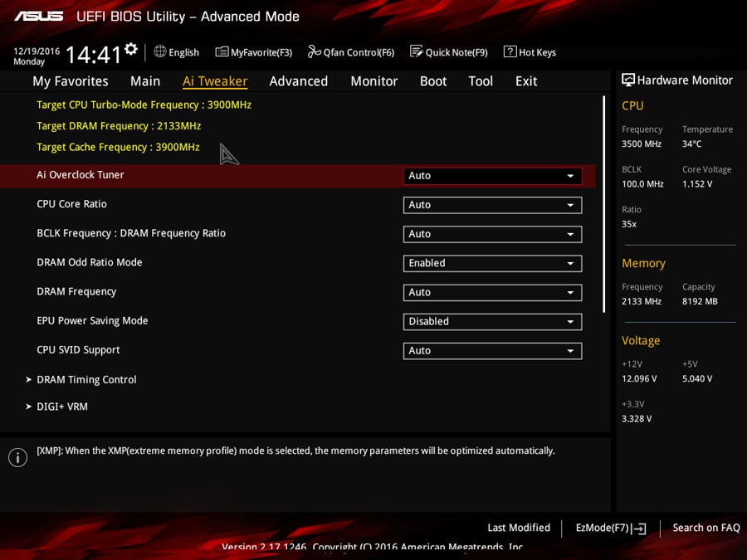The height and width of the screenshot is (560, 747).
Task: Open the Tool tab
Action: [481, 81]
